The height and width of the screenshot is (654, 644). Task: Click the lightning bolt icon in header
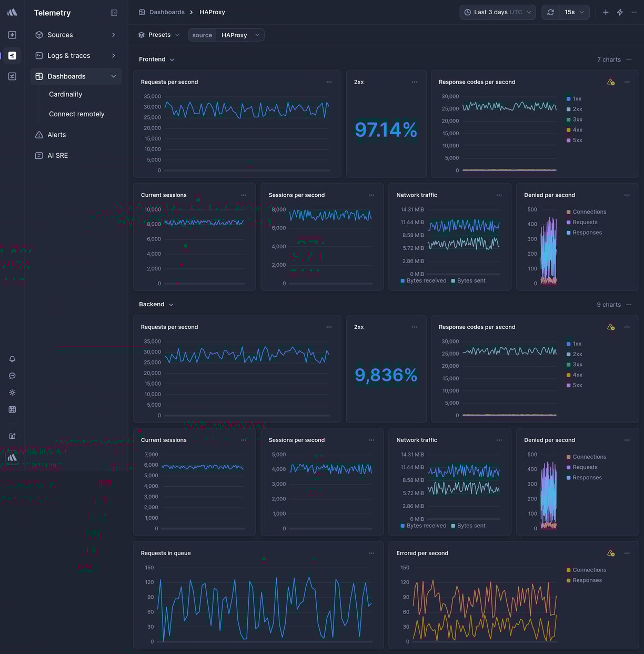click(620, 12)
